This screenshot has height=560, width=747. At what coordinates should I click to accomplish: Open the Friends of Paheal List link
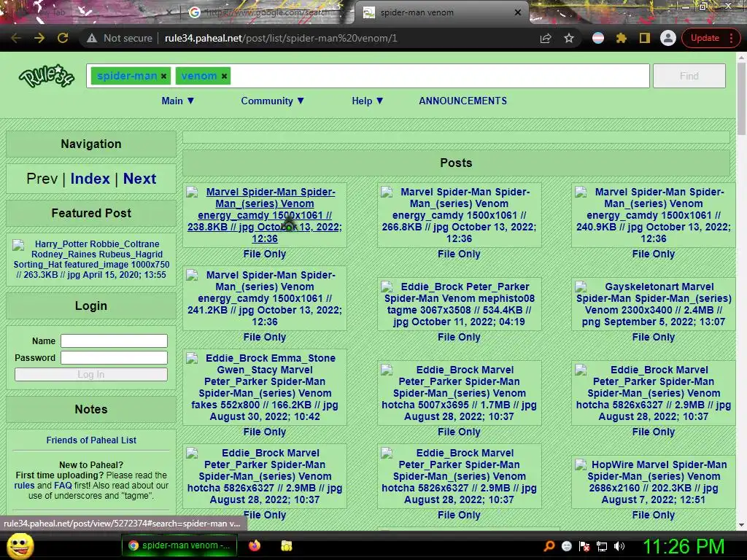coord(91,440)
